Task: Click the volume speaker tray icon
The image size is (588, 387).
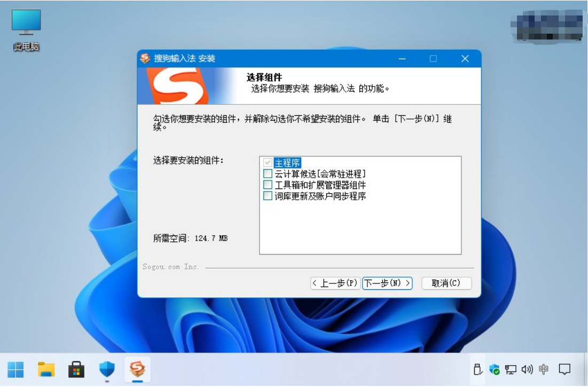Action: click(527, 369)
